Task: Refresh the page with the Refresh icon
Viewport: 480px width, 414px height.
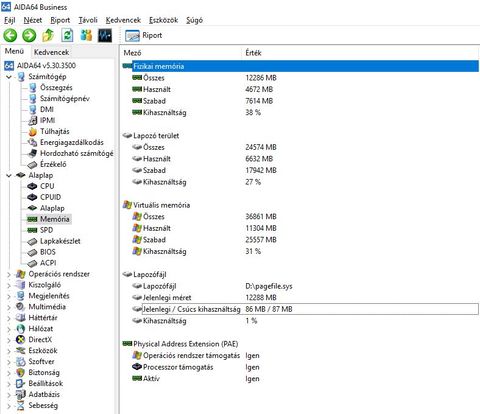Action: tap(67, 35)
